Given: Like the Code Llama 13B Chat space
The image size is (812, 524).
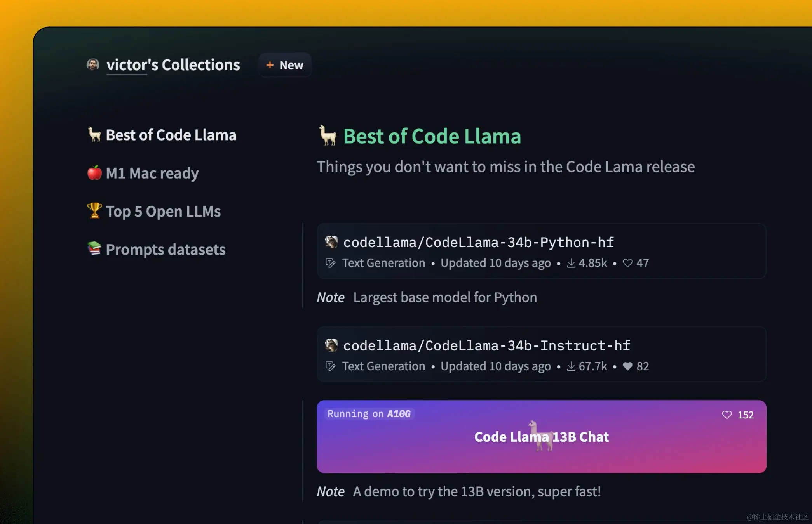Looking at the screenshot, I should pyautogui.click(x=727, y=415).
